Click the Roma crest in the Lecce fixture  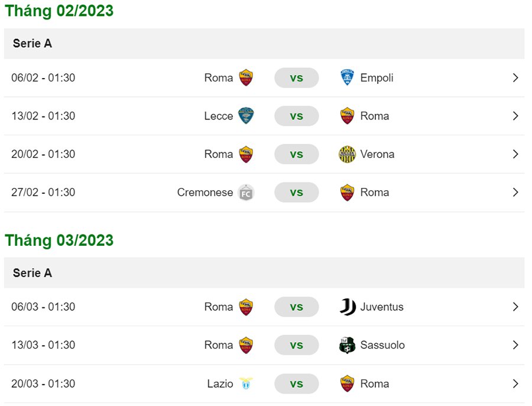(347, 116)
